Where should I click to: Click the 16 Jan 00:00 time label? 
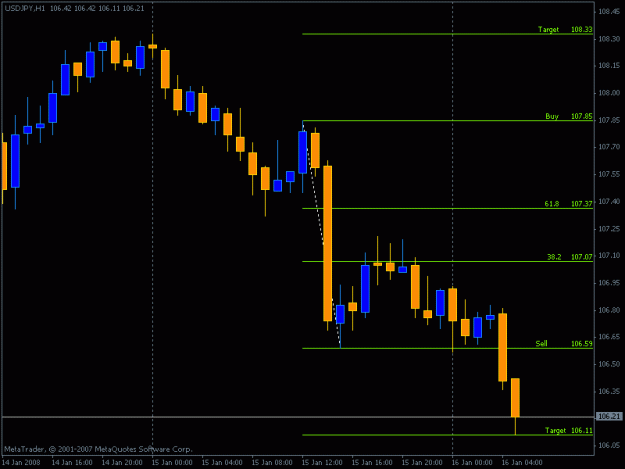(472, 463)
